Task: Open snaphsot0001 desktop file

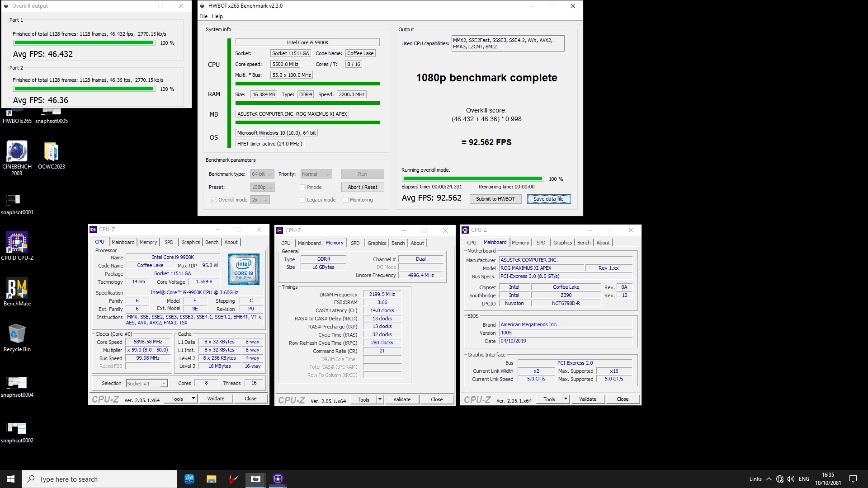Action: tap(17, 204)
